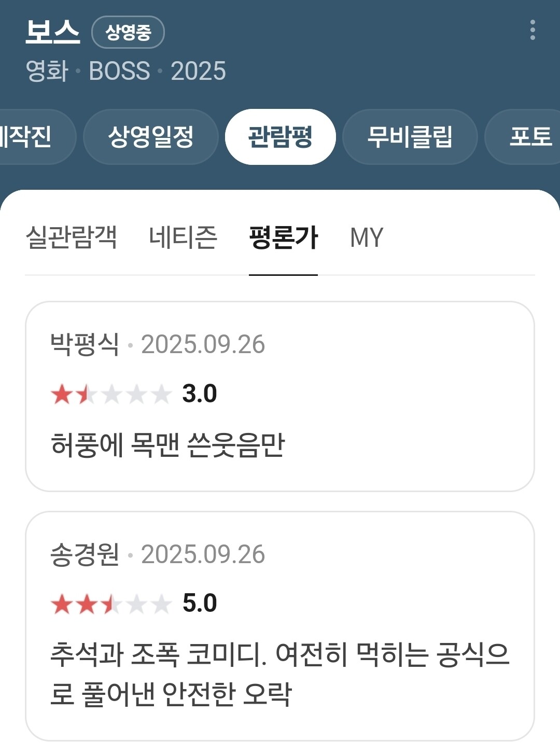Screen dimensions: 560x755
Task: Tap 박평식's review date 2025.09.26
Action: point(203,344)
